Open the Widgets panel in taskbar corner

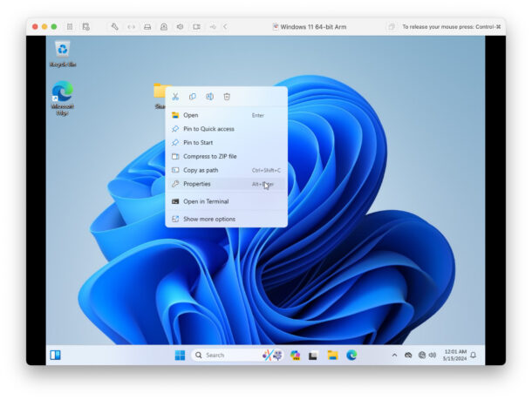pos(55,355)
